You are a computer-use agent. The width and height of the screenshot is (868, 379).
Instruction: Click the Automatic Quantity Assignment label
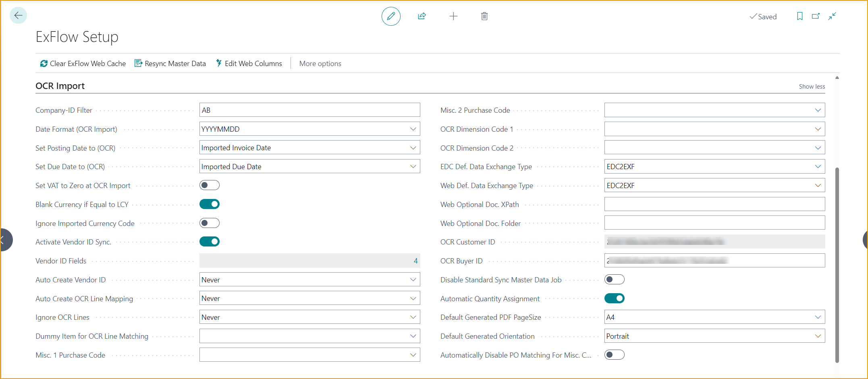[490, 299]
